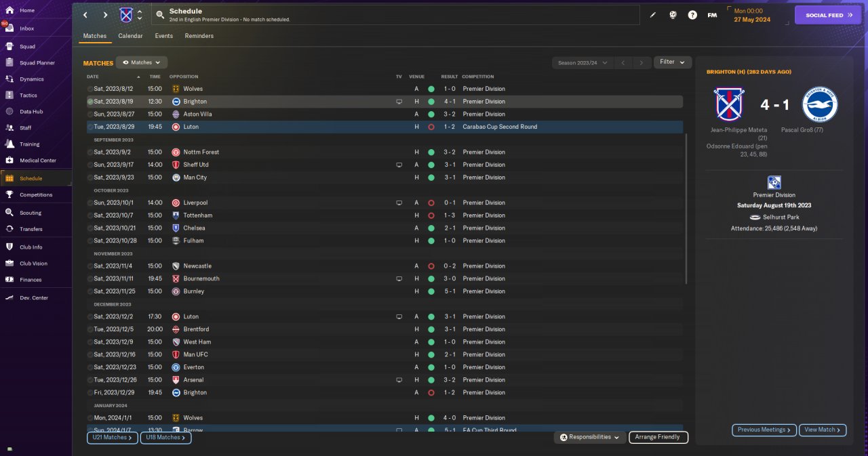Screen dimensions: 868x456
Task: Open Staff in the sidebar
Action: 26,128
